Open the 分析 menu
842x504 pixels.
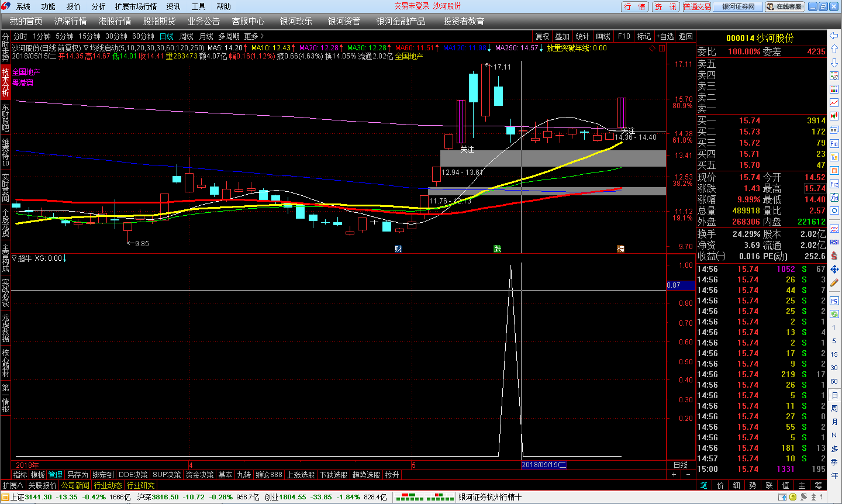pyautogui.click(x=99, y=6)
